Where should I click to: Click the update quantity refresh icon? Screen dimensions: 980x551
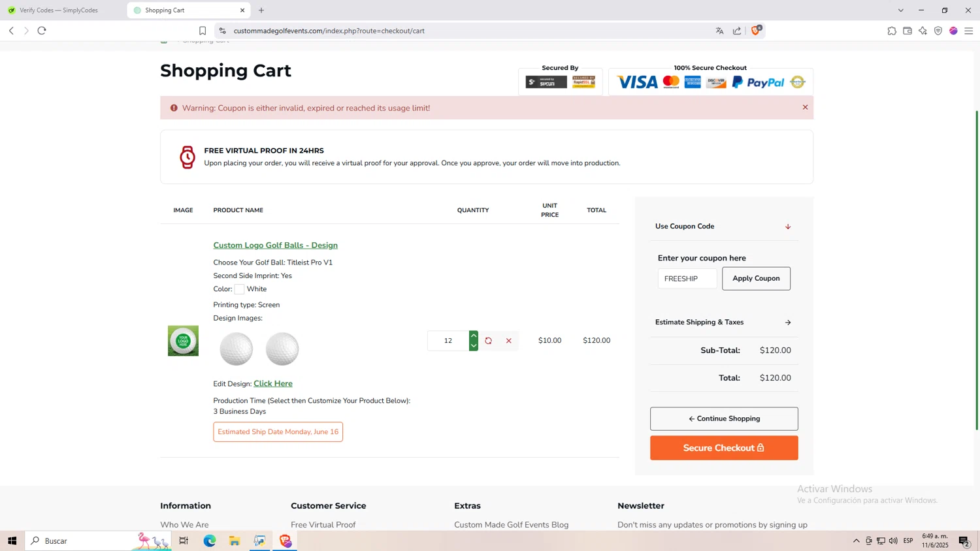488,341
